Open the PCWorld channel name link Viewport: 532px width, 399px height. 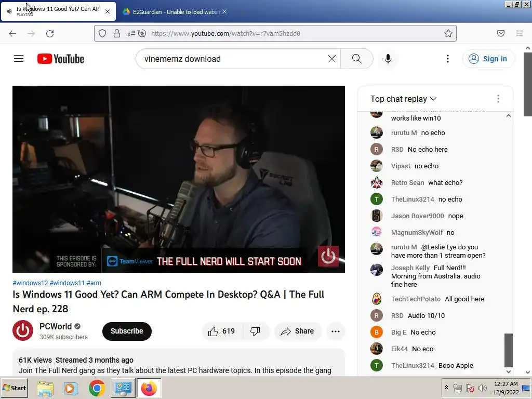click(56, 326)
